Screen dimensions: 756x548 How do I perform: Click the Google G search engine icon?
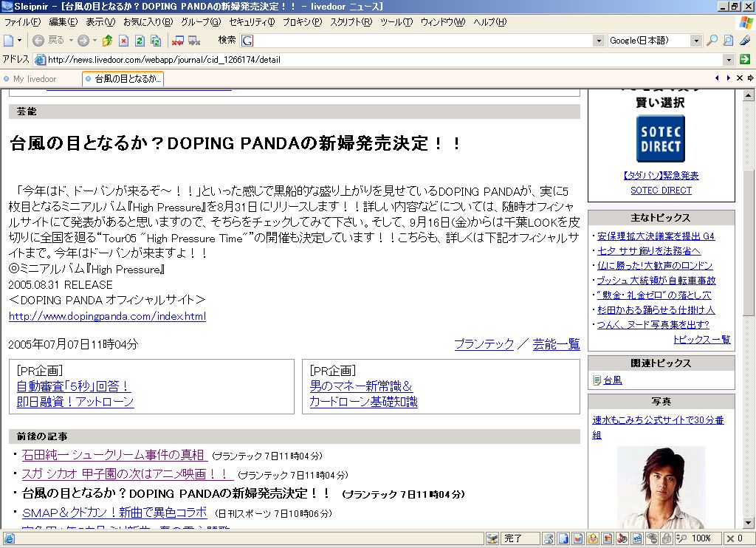247,41
